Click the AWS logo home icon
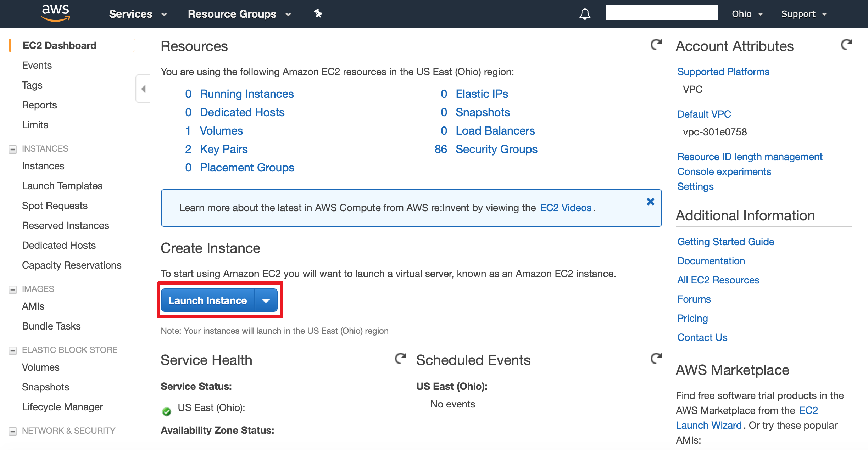Screen dimensions: 868x450 pyautogui.click(x=56, y=13)
